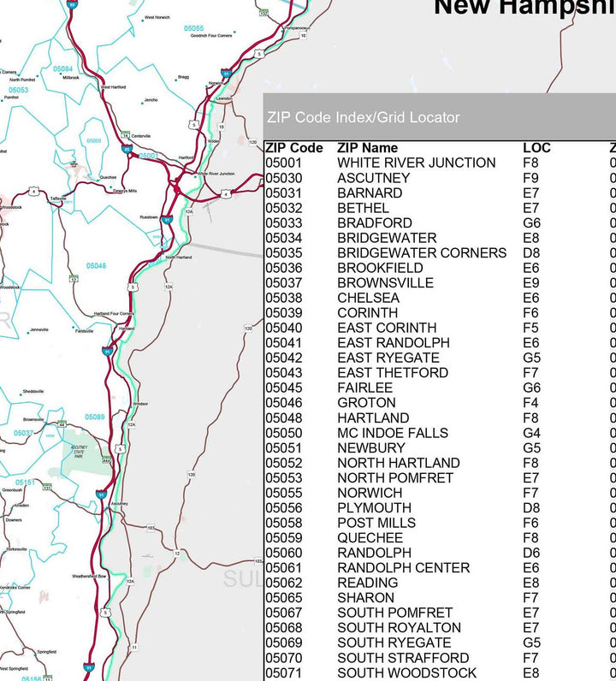616x681 pixels.
Task: Select the Route 103 shield east of Ascutney
Action: pyautogui.click(x=151, y=529)
